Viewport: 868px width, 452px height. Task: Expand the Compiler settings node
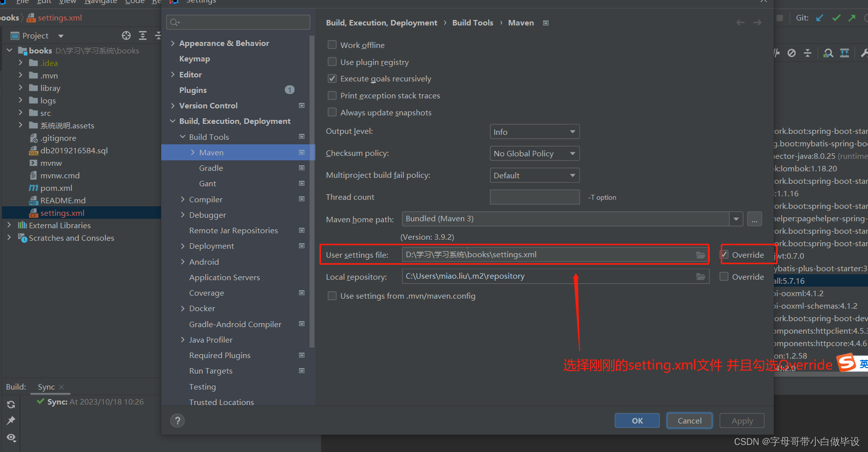pos(183,199)
